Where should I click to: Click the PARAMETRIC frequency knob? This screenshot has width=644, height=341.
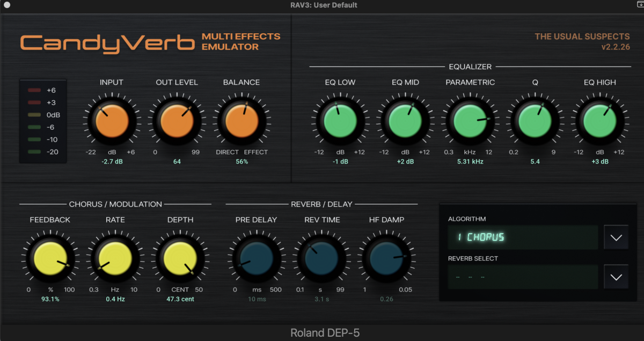point(470,121)
